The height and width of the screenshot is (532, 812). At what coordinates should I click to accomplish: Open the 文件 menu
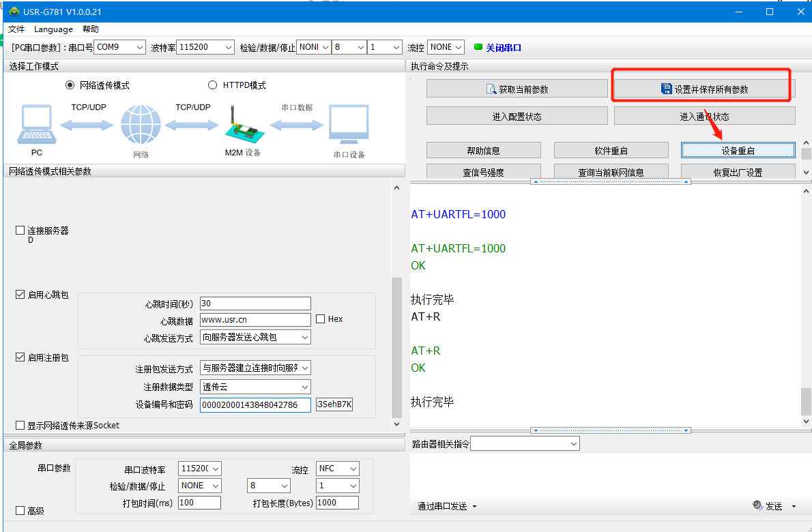pos(16,29)
